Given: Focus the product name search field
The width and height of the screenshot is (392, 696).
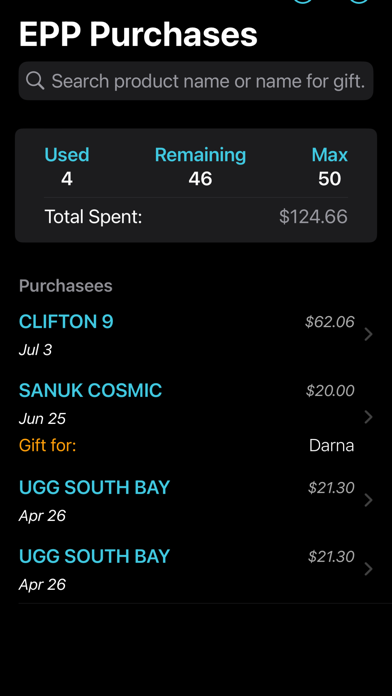Looking at the screenshot, I should point(196,81).
